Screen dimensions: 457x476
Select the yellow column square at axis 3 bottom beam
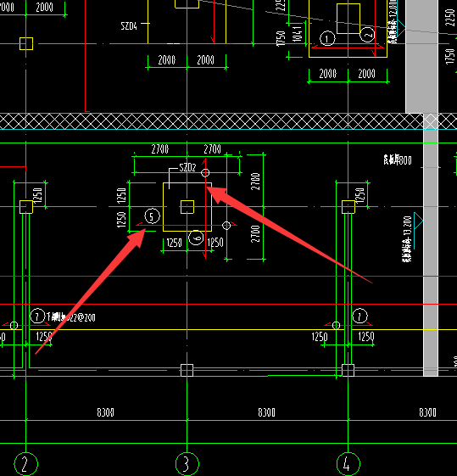point(187,370)
